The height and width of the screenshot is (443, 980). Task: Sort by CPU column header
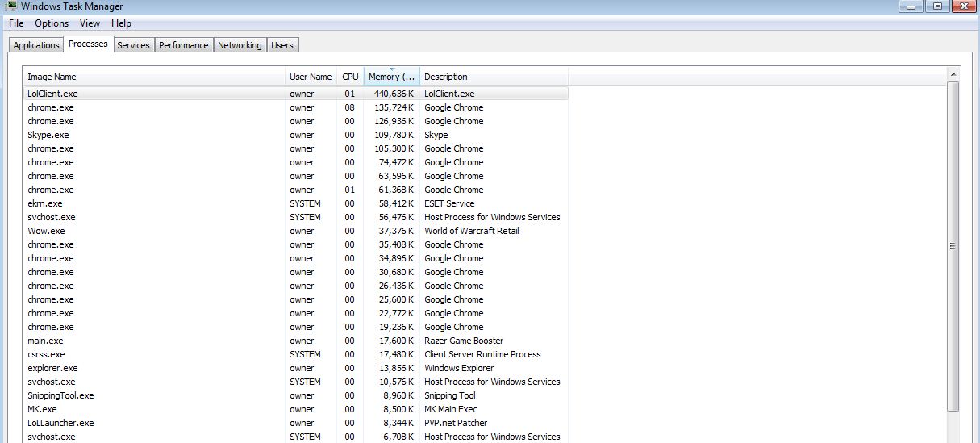tap(350, 77)
